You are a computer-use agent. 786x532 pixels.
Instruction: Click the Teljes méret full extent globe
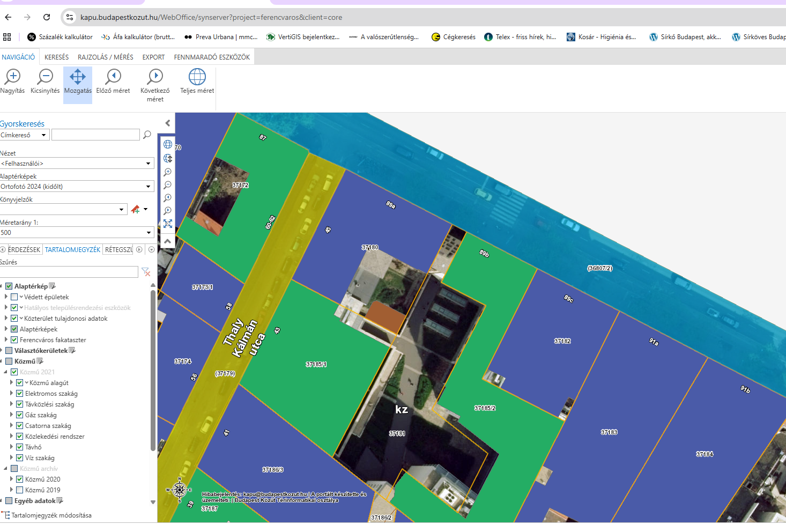197,82
